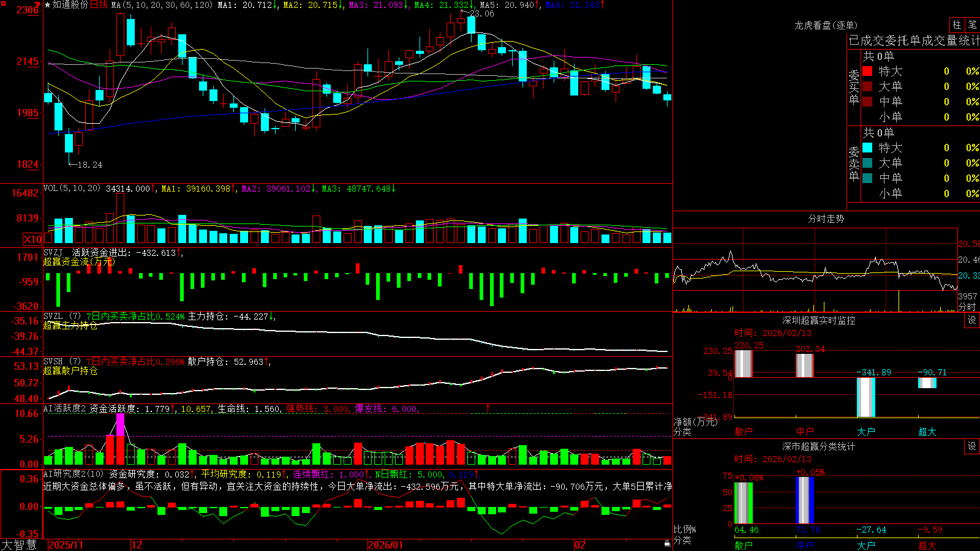This screenshot has height=551, width=980.
Task: Click the 时间: 2026/02/13 label in 实时监控
Action: 773,333
